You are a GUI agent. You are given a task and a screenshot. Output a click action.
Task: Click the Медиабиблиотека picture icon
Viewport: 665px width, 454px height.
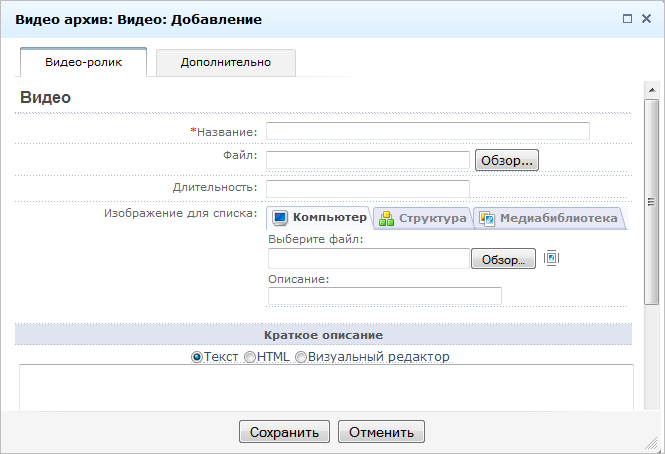point(487,218)
